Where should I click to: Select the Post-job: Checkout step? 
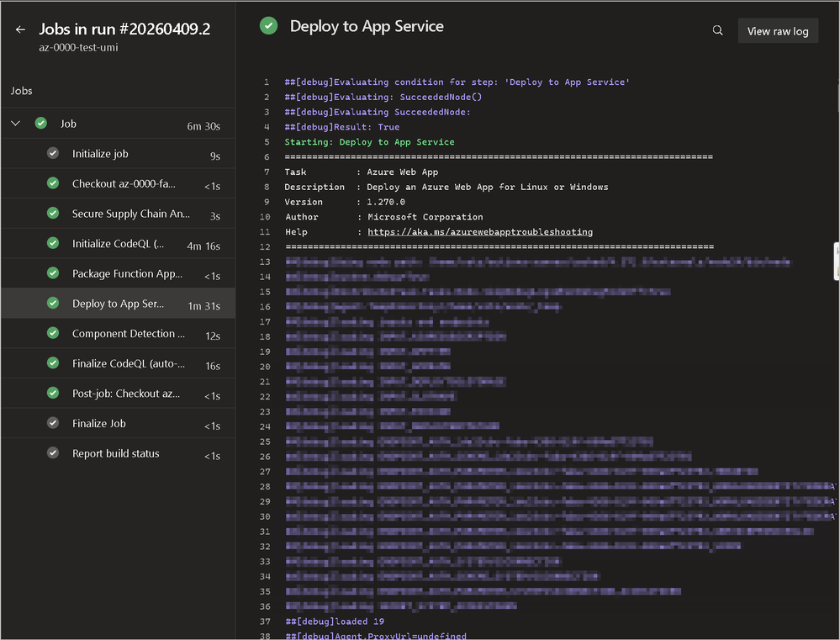124,394
